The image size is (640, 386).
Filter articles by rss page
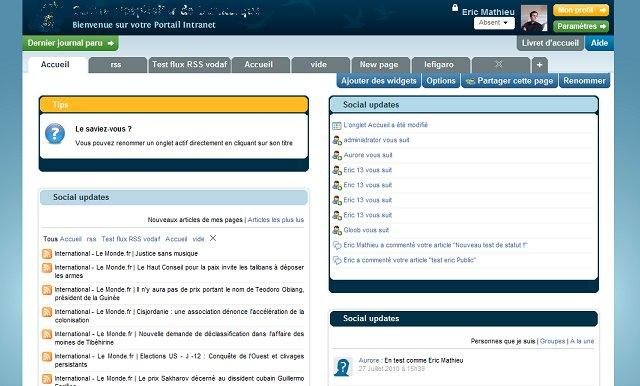(91, 239)
